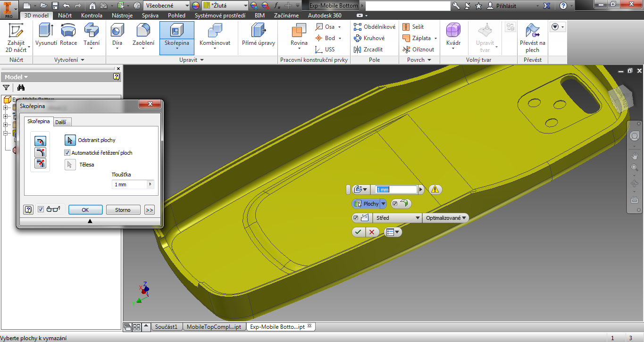Expand the Vytvoření panel dropdown
The image size is (644, 342).
coord(69,60)
